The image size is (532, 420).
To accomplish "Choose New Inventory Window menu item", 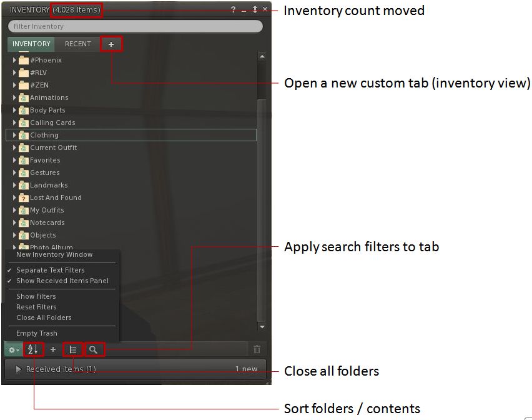I will 54,255.
